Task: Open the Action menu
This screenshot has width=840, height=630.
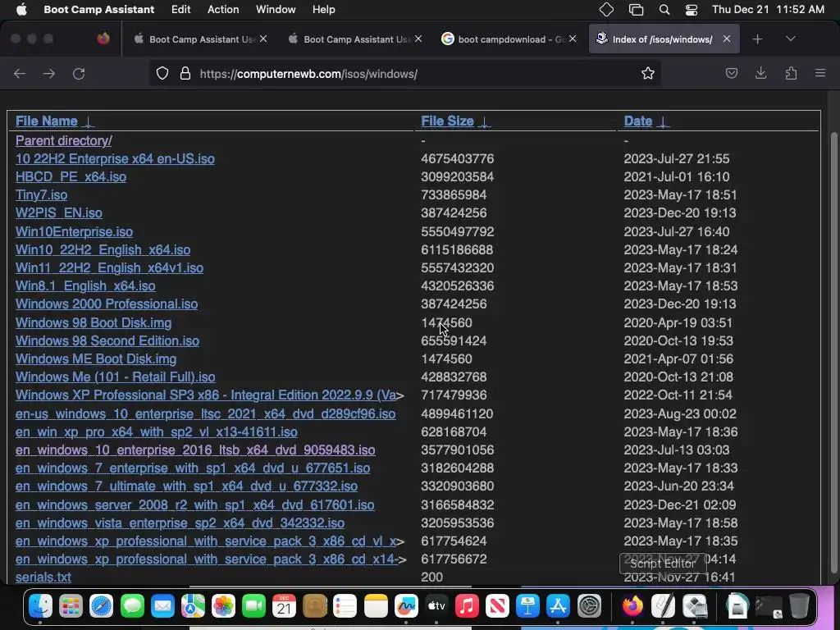Action: coord(223,10)
